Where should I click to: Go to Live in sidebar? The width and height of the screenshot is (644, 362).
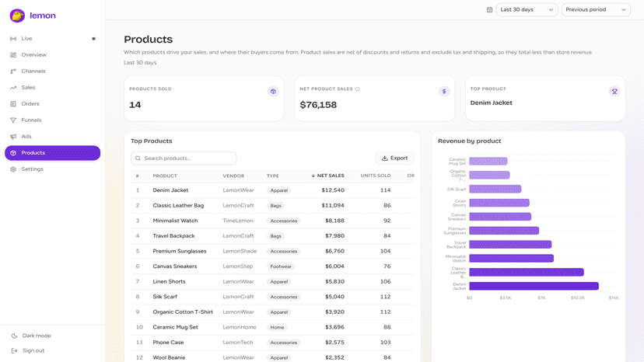click(53, 39)
